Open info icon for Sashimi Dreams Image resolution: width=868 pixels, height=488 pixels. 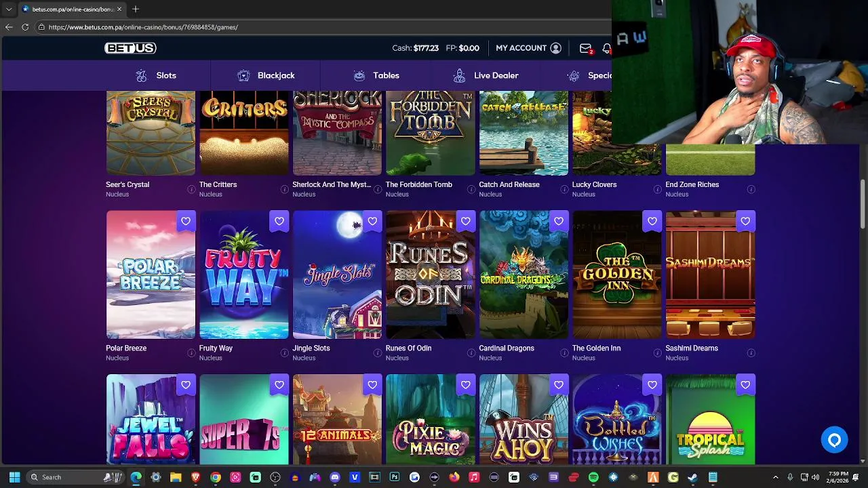751,352
